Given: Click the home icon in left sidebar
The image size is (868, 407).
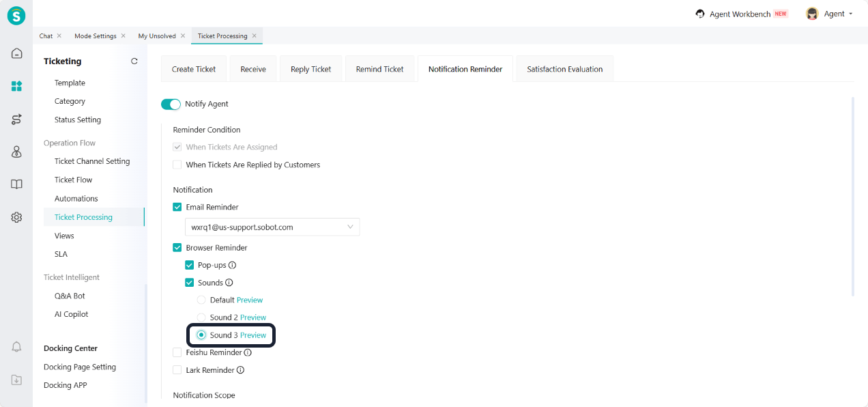Looking at the screenshot, I should pyautogui.click(x=16, y=53).
